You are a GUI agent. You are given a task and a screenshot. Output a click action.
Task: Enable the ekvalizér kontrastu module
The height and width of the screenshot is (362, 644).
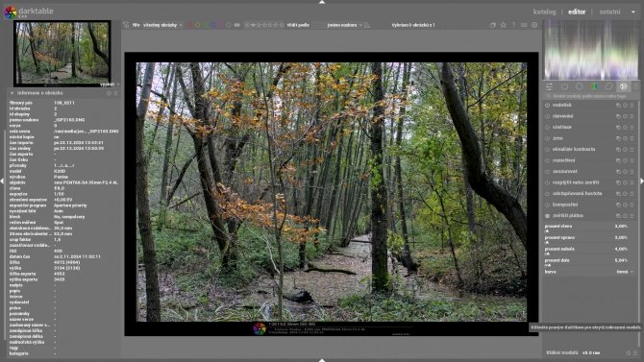pyautogui.click(x=548, y=150)
